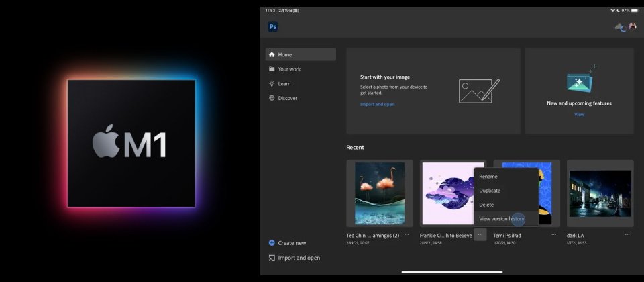Click the Discover globe icon

pos(272,98)
